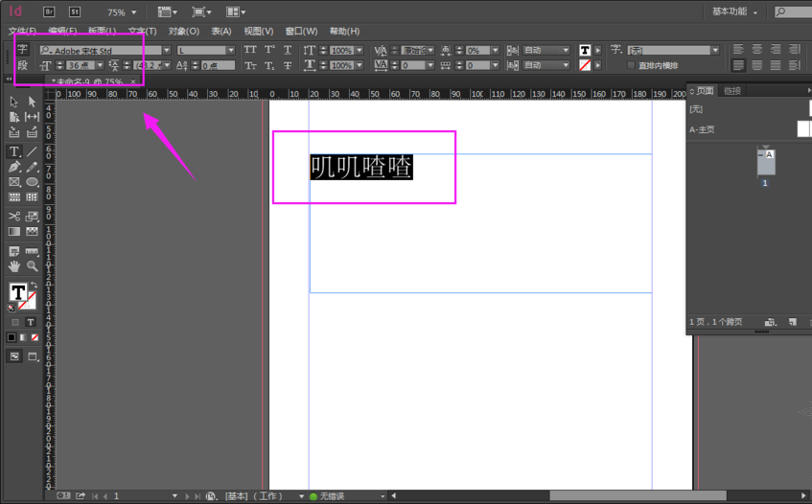Choose the Line tool

pos(32,151)
